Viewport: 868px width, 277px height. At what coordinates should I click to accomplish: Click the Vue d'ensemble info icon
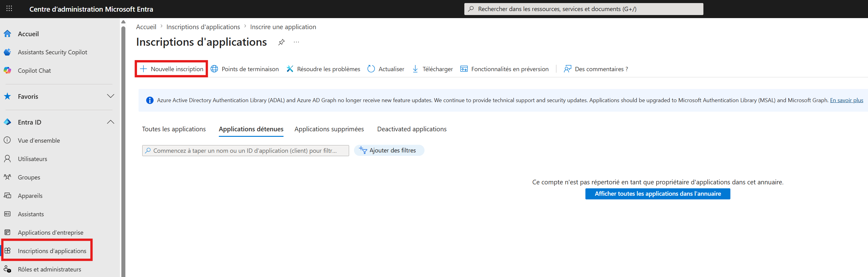coord(7,140)
